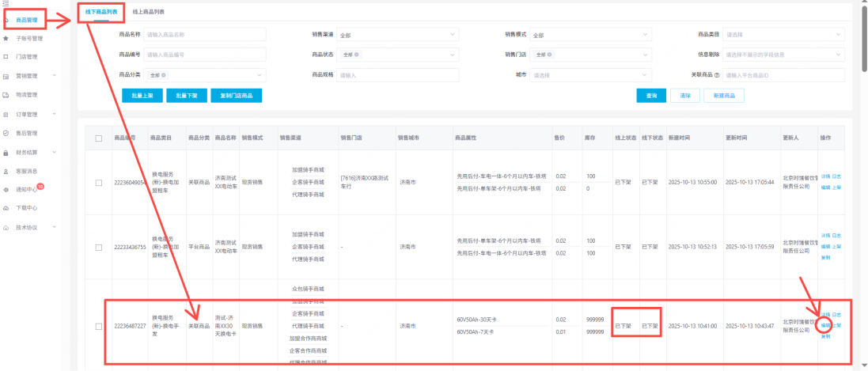
Task: Open 子账号管理 star icon in sidebar
Action: click(6, 38)
